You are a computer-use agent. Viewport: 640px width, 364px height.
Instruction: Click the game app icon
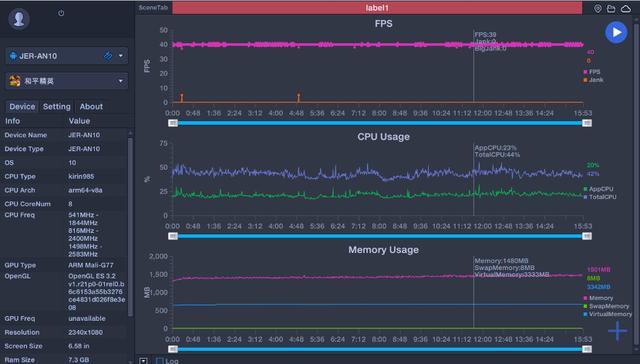tap(15, 81)
